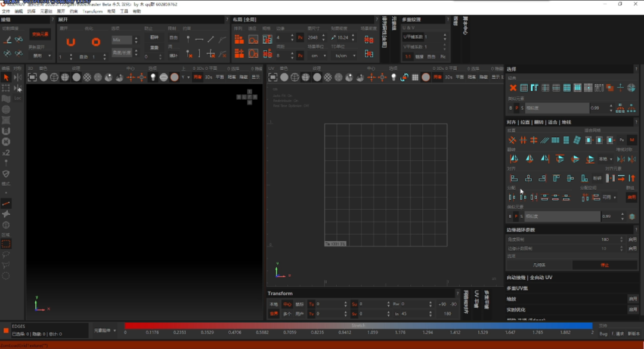Select the edge mode icon in left sidebar
The image size is (644, 349).
tap(6, 203)
